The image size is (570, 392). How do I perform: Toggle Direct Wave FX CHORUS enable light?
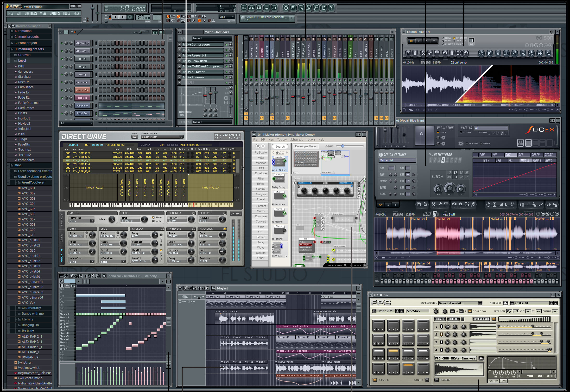tap(225, 229)
